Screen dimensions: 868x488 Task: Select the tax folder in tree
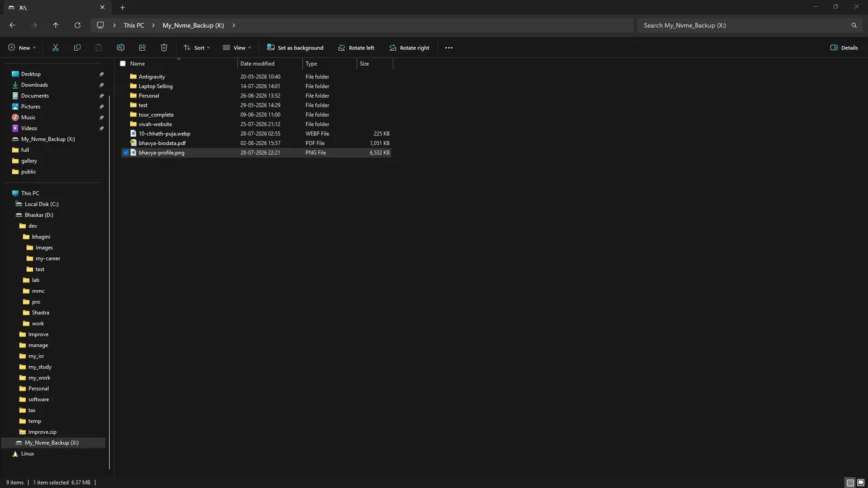point(31,410)
